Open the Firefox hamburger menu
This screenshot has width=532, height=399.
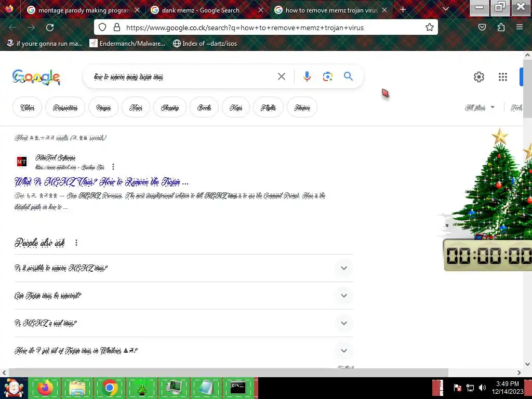pos(520,27)
